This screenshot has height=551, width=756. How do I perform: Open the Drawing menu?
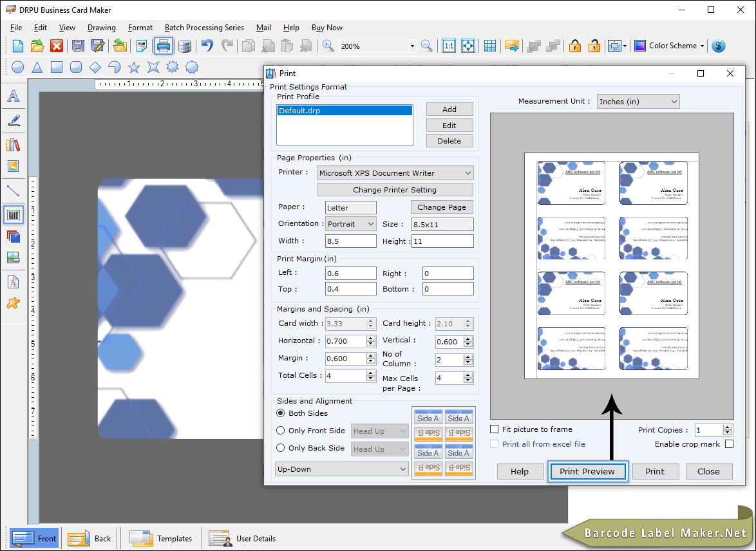(x=101, y=28)
